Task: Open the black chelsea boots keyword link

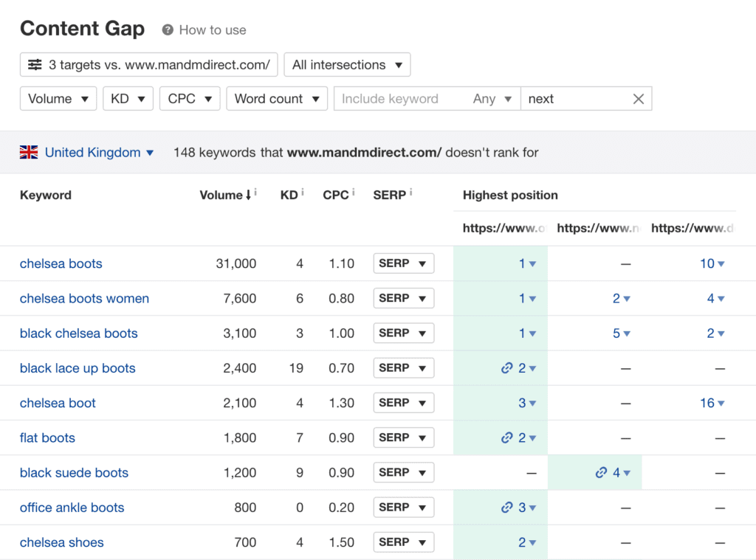Action: (78, 333)
